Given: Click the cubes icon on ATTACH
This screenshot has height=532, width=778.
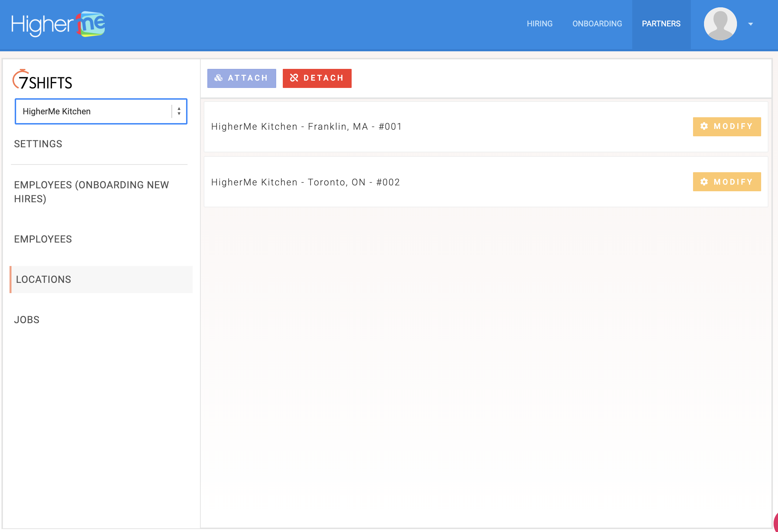Looking at the screenshot, I should point(219,78).
